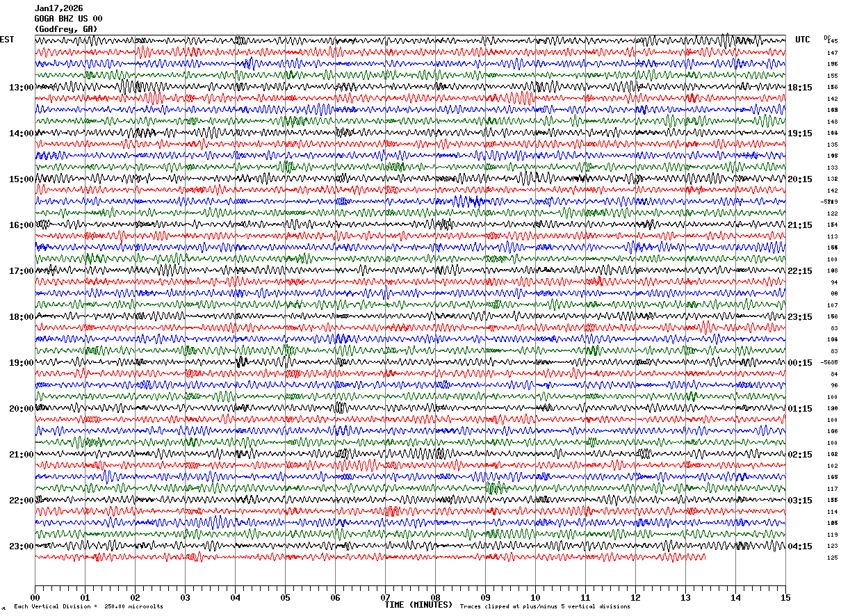Click the "20:15" UTC time label
The height and width of the screenshot is (616, 841).
(800, 179)
